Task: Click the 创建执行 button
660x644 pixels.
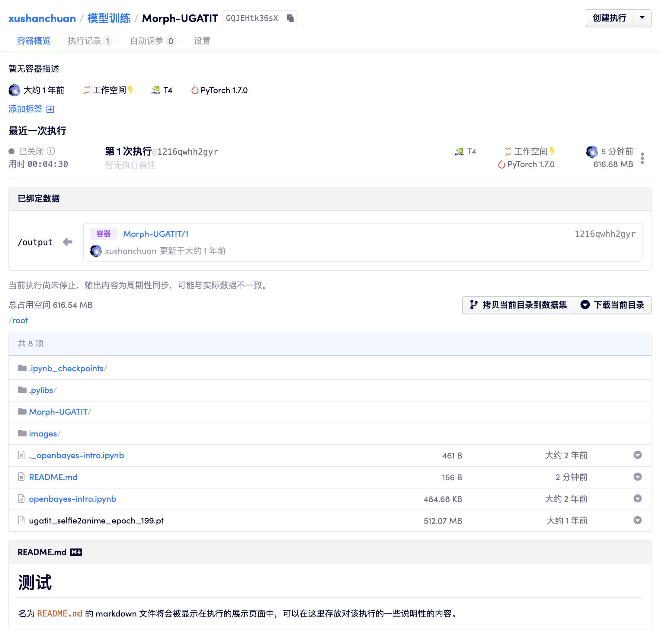Action: coord(609,18)
